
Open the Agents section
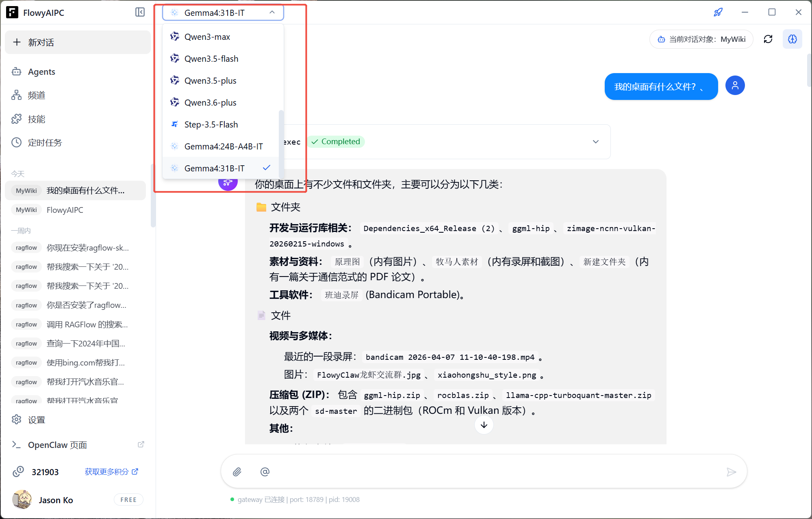click(77, 72)
